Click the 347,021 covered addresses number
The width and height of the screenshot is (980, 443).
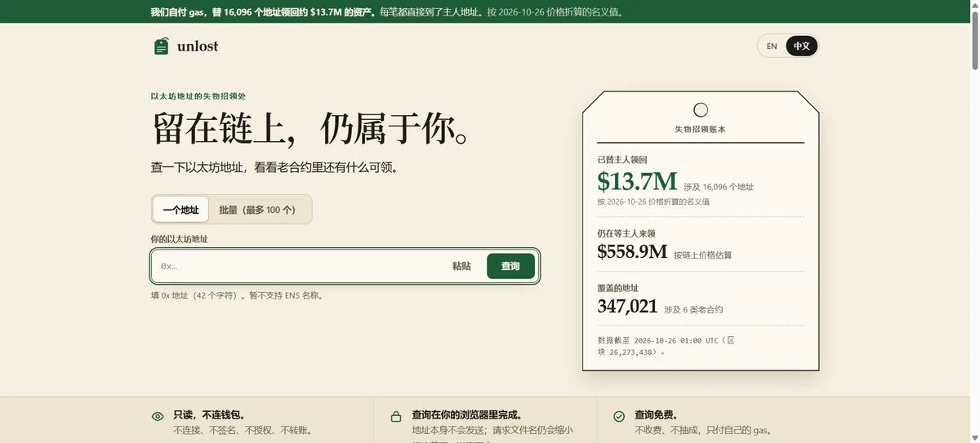click(627, 307)
